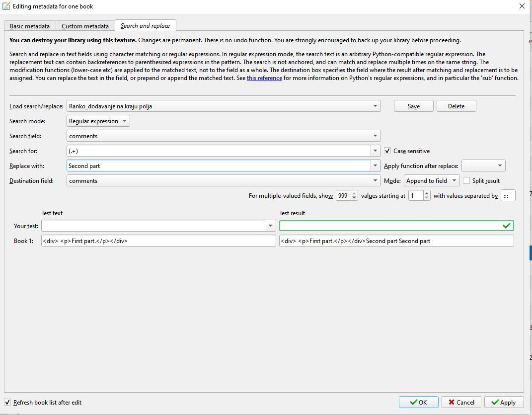This screenshot has height=415, width=532.
Task: Click the Your test text input field
Action: [x=154, y=226]
